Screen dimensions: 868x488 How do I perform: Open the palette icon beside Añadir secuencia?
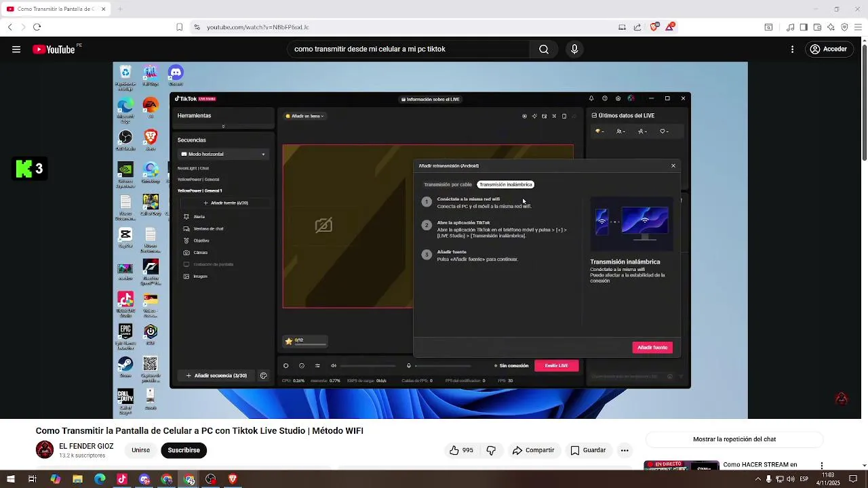(264, 375)
